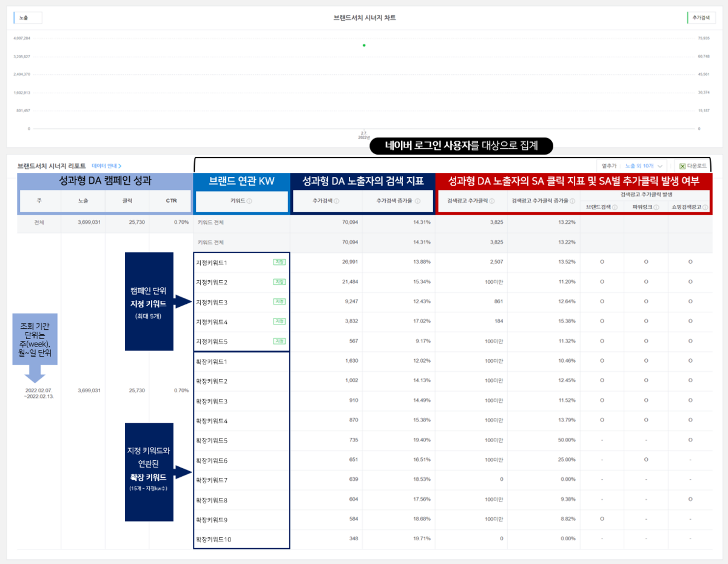
Task: Click the green data point on the chart
Action: (x=363, y=45)
